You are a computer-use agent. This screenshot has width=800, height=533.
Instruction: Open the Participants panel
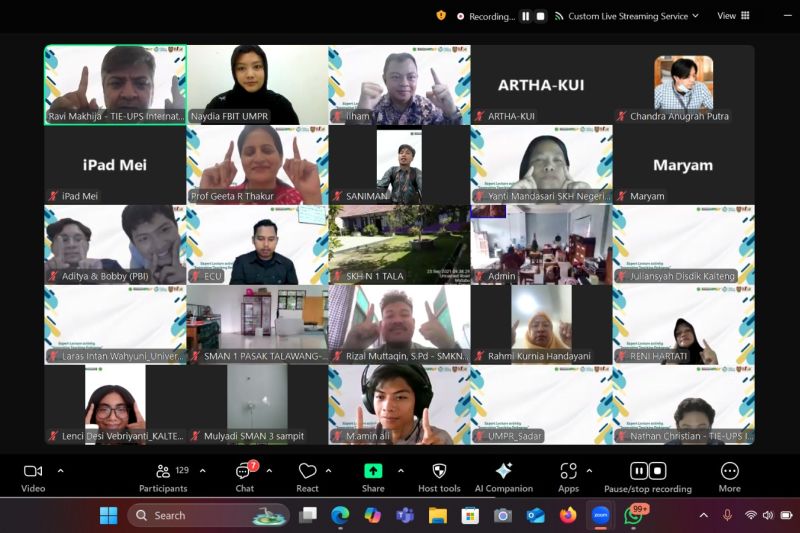coord(163,478)
